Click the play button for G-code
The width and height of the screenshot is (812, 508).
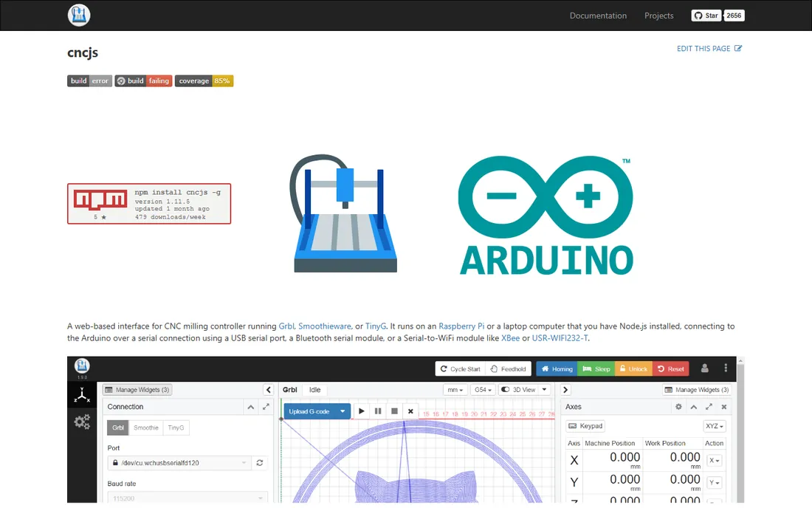tap(362, 411)
